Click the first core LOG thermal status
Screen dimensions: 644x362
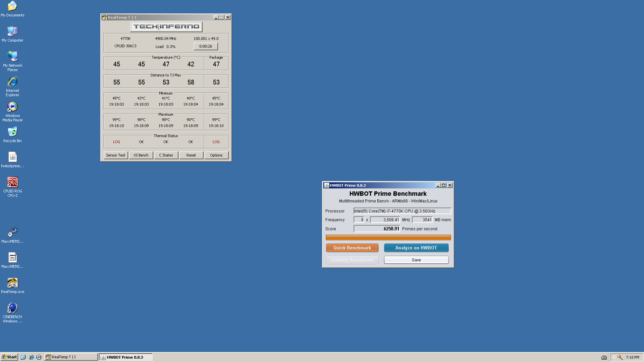(116, 142)
